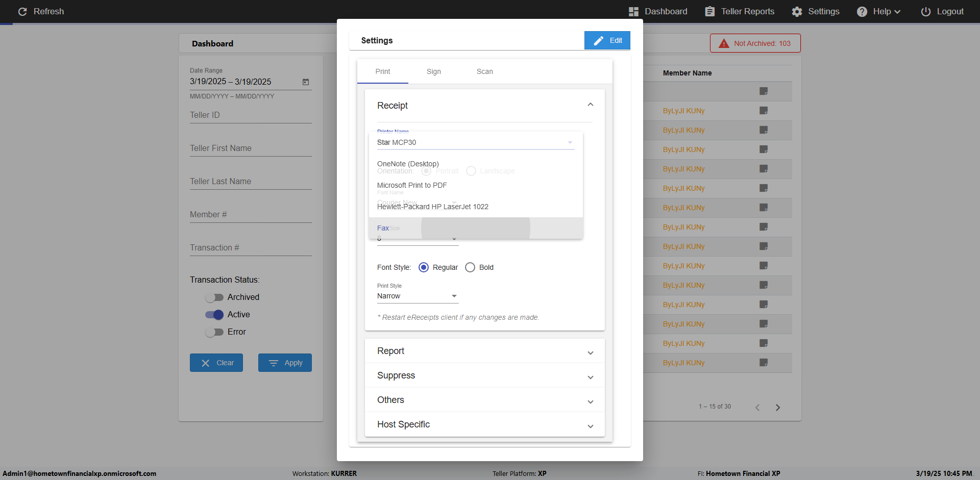980x480 pixels.
Task: Click the Teller Last Name field
Action: [x=251, y=182]
